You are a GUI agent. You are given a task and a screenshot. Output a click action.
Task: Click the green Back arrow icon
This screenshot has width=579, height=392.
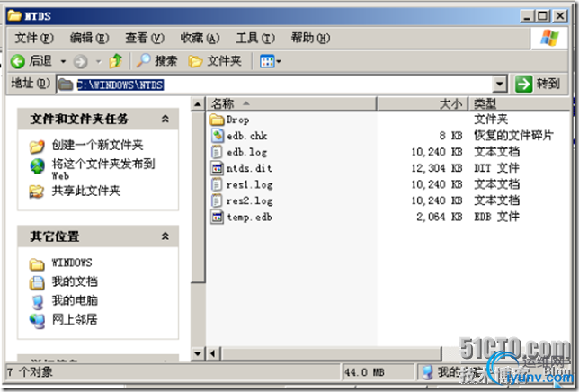[x=17, y=61]
